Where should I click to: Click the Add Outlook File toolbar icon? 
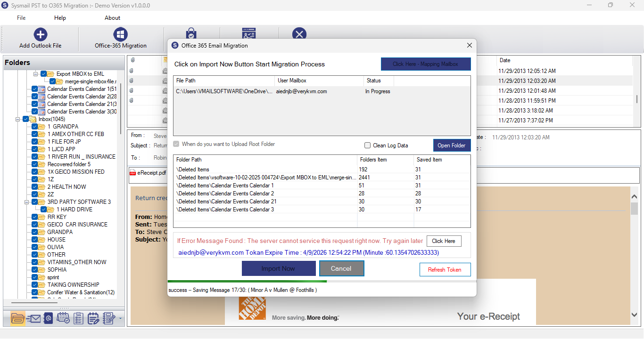pyautogui.click(x=41, y=34)
